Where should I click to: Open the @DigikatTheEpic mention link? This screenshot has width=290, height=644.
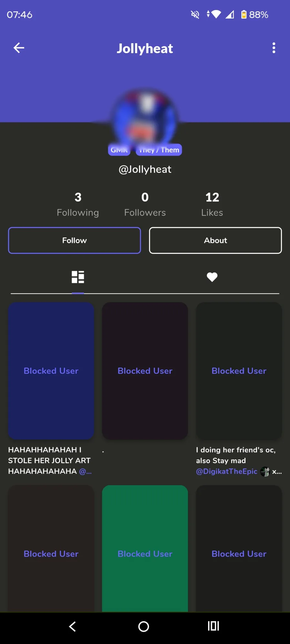click(x=226, y=471)
